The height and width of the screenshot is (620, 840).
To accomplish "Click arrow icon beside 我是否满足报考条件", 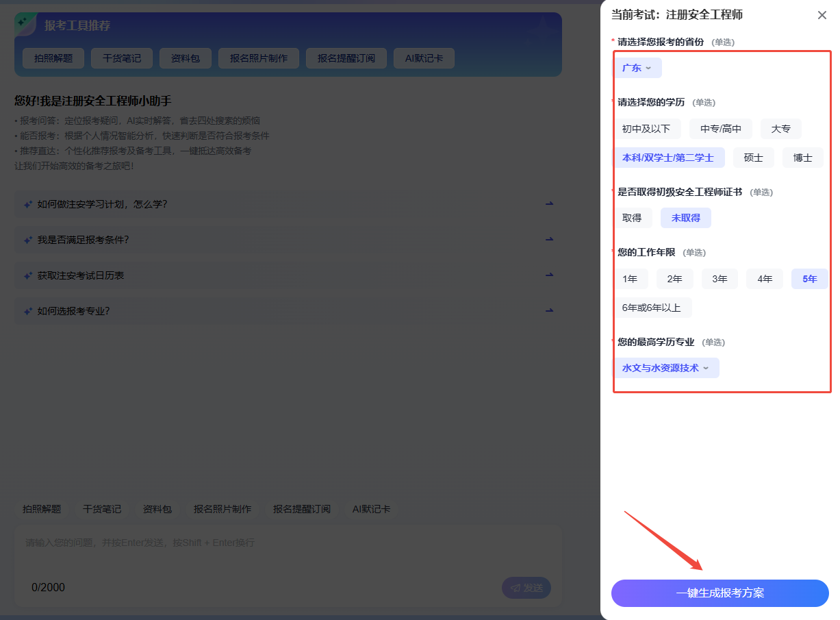I will tap(548, 240).
